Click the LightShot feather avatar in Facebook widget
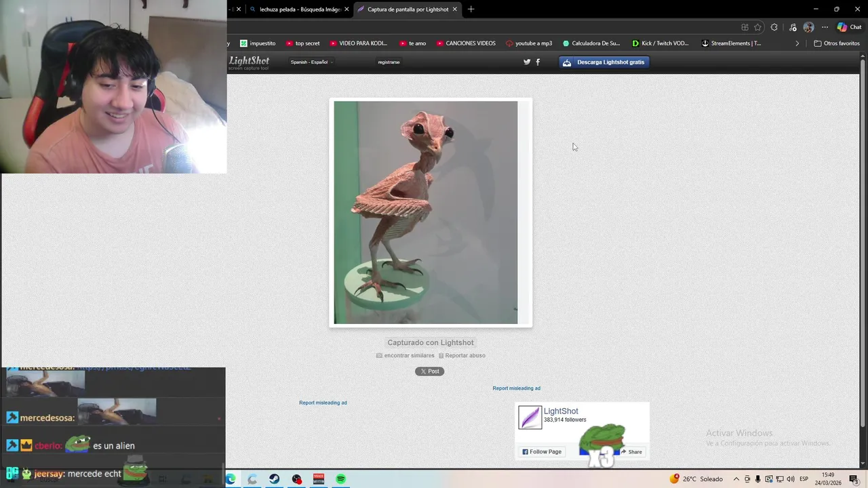 [x=530, y=418]
